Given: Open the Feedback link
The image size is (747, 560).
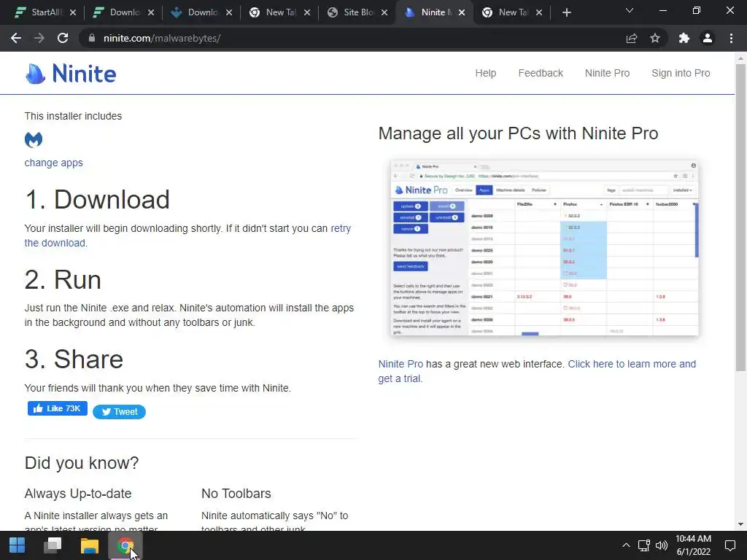Looking at the screenshot, I should (x=541, y=73).
